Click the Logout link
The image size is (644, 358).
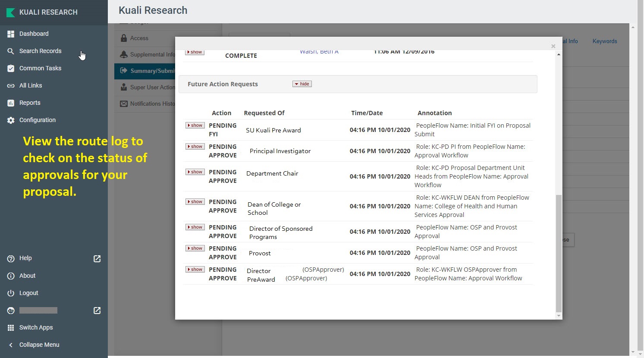pos(28,293)
